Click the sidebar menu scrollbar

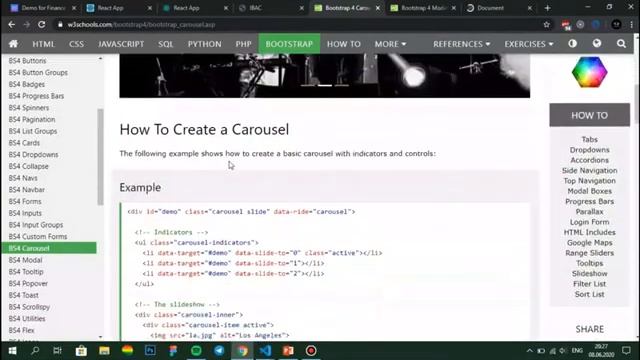click(100, 157)
